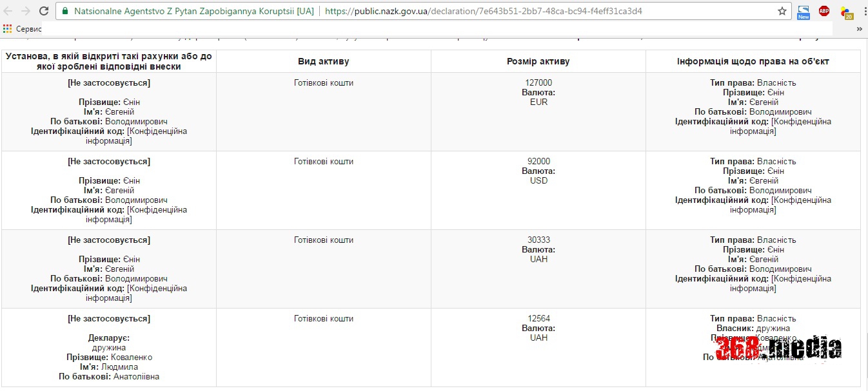This screenshot has width=868, height=391.
Task: Open the ABP Adblock Plus extension
Action: click(824, 11)
